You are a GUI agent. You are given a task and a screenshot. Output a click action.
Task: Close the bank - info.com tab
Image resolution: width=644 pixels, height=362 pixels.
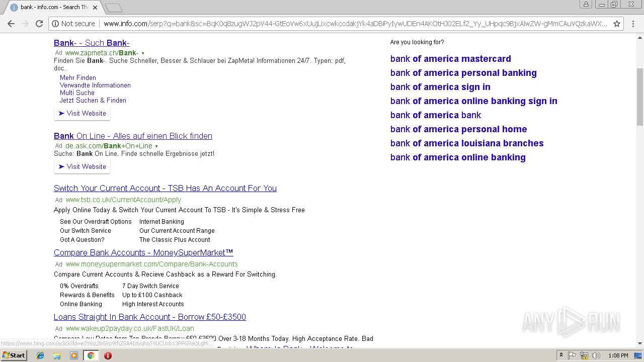coord(95,8)
